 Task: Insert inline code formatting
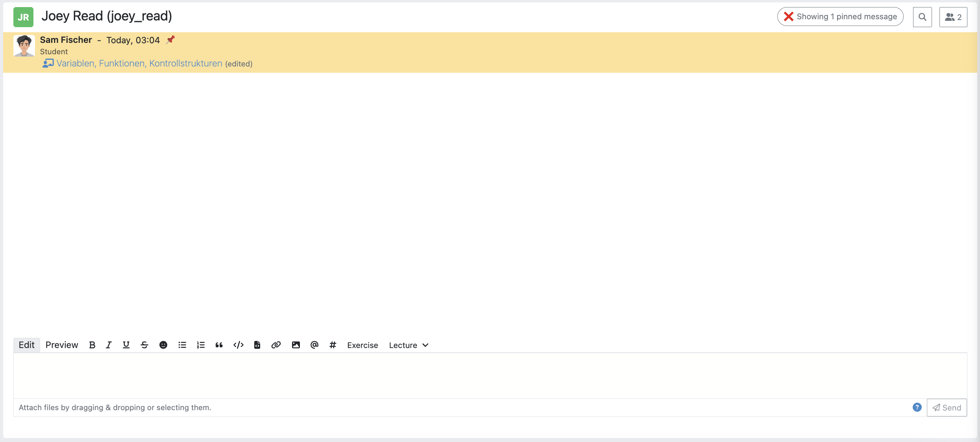point(239,345)
